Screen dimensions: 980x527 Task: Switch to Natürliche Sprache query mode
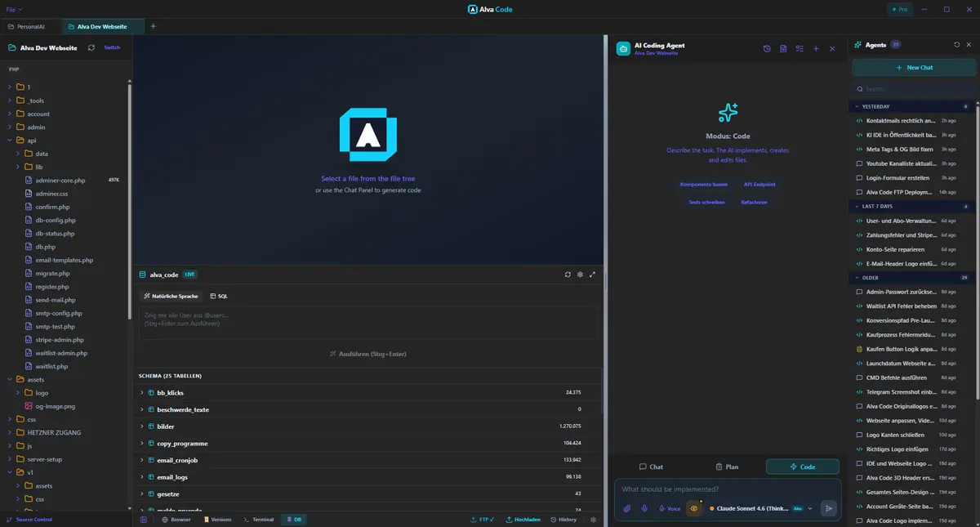pos(171,296)
